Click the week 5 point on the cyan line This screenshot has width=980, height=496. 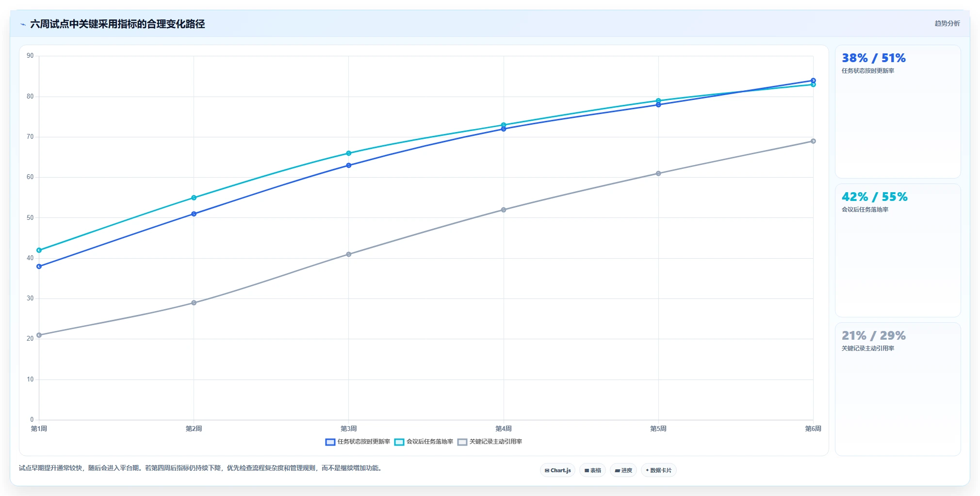[x=658, y=100]
